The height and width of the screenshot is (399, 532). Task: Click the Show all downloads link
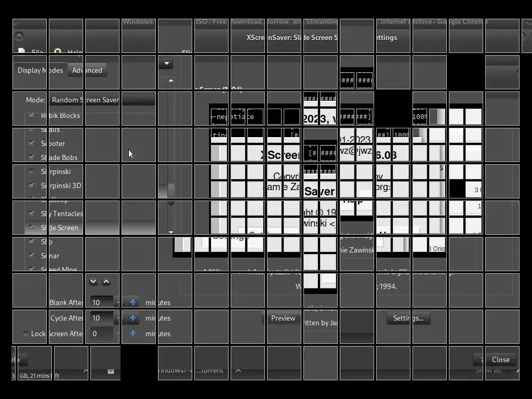[x=488, y=370]
